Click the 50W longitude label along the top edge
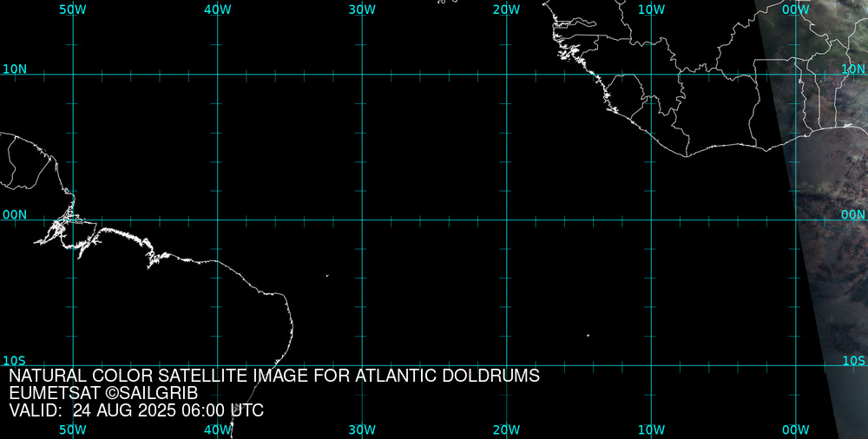Screen dimensions: 868x439 [x=73, y=10]
